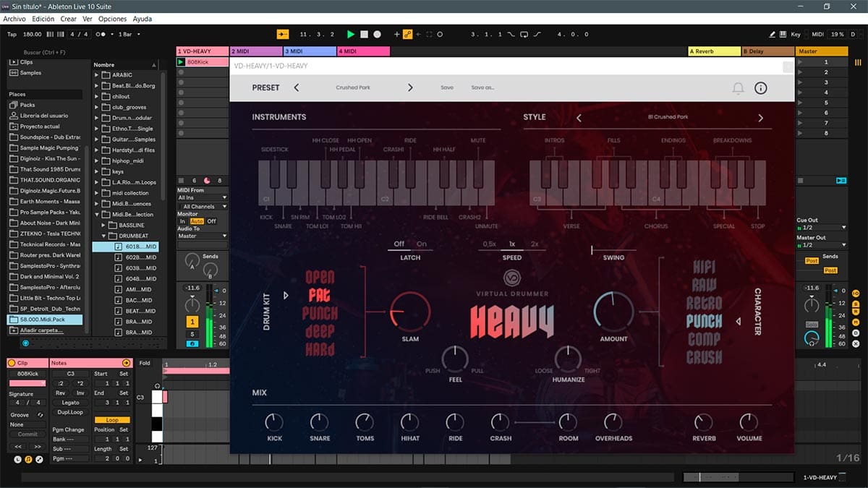
Task: Turn Latch Off
Action: [x=399, y=244]
